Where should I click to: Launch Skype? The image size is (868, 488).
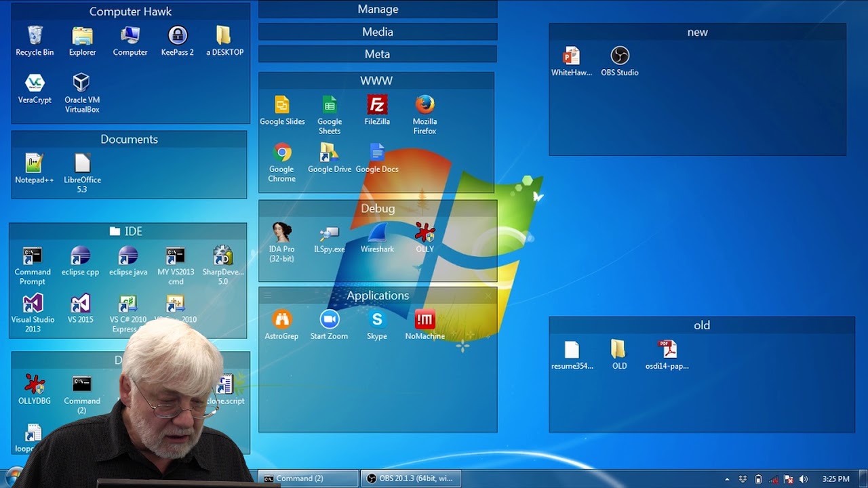coord(377,325)
